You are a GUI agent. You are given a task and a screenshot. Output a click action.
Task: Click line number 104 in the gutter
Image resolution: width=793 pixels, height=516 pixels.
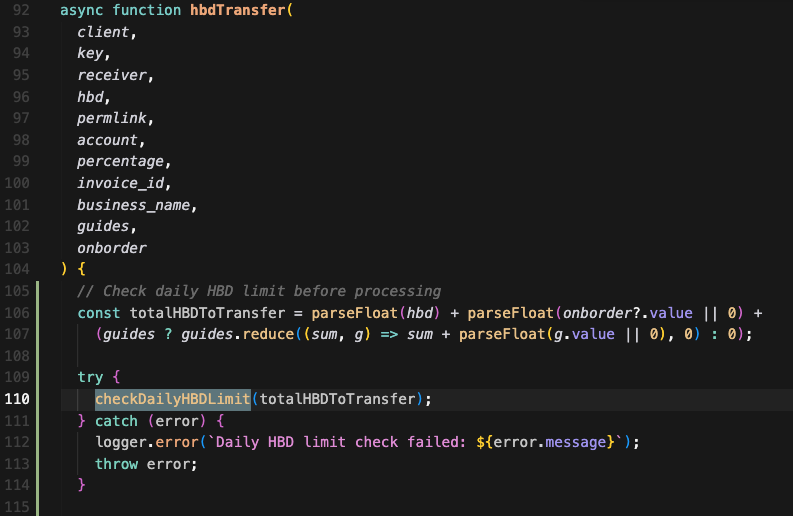(x=18, y=269)
